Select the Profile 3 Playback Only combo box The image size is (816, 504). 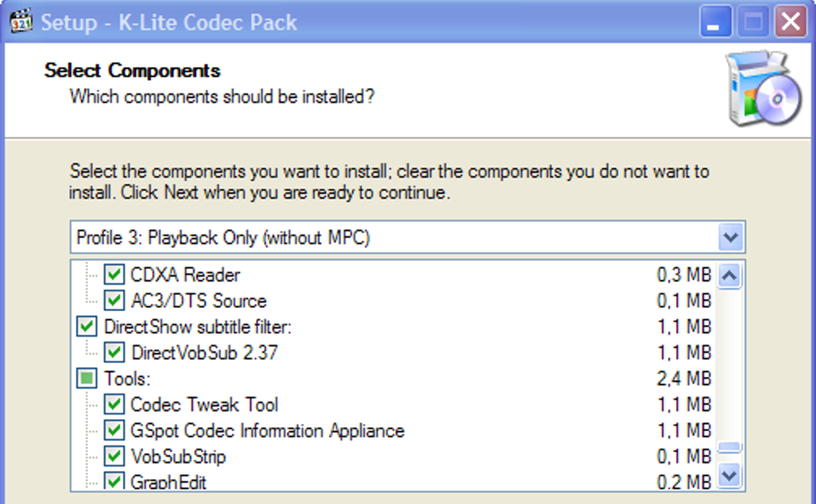tap(407, 238)
